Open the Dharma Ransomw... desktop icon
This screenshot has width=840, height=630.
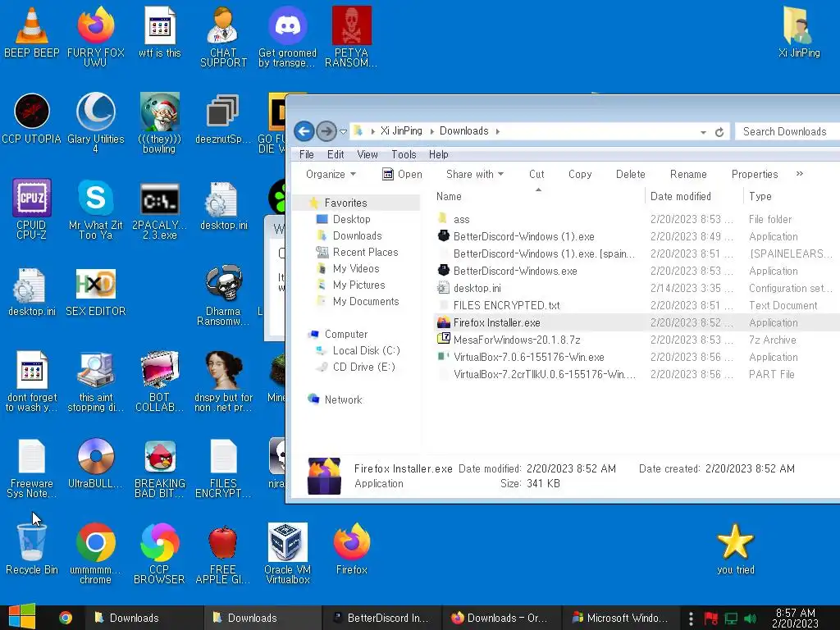223,294
